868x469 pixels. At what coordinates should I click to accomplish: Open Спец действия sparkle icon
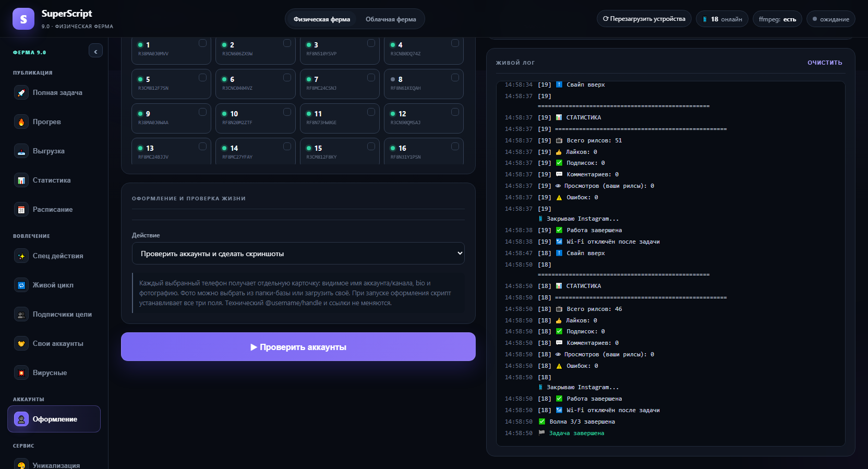tap(21, 256)
